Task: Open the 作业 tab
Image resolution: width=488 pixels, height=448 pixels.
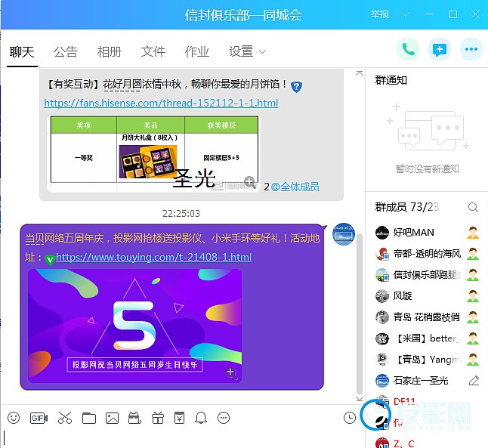Action: (x=197, y=51)
